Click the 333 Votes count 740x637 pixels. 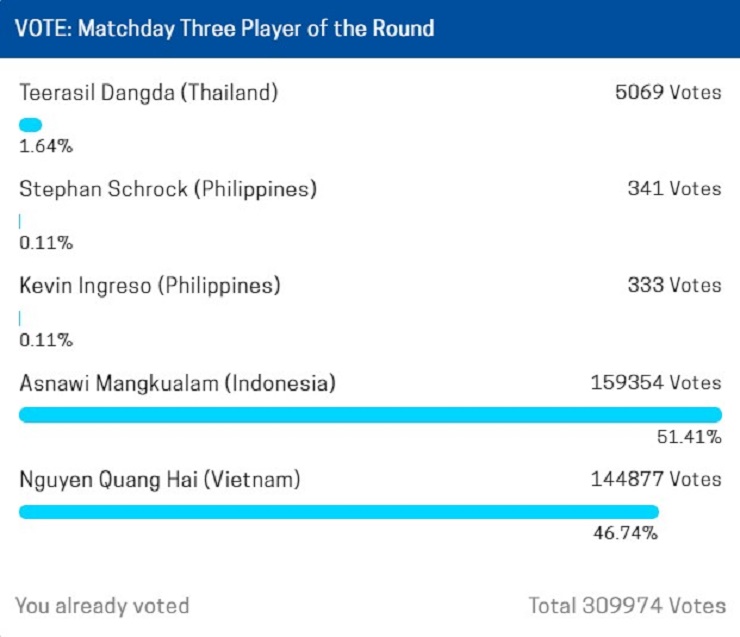674,286
